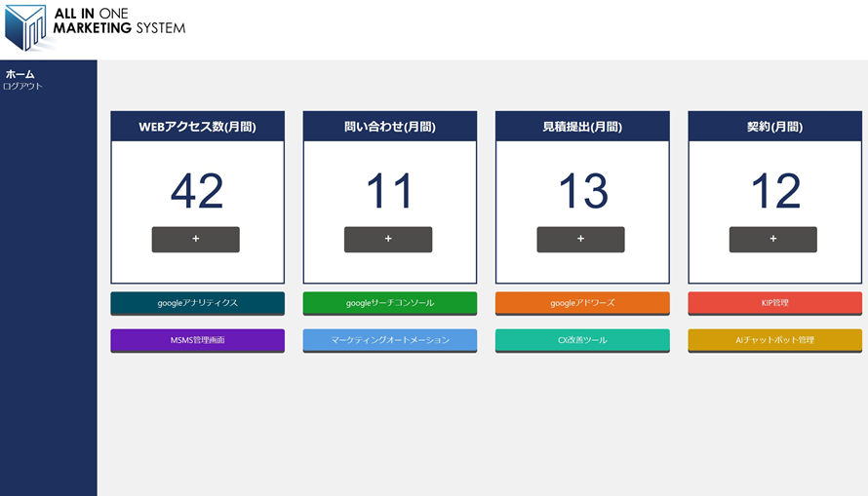Screen dimensions: 868x496
Task: Click the value 42 in WEBアクセス数
Action: click(x=197, y=191)
